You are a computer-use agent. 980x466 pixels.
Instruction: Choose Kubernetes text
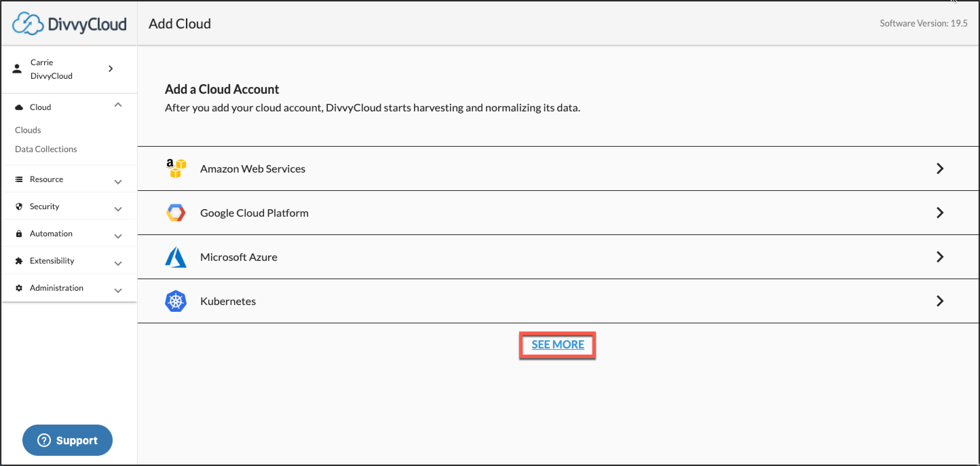pyautogui.click(x=228, y=301)
